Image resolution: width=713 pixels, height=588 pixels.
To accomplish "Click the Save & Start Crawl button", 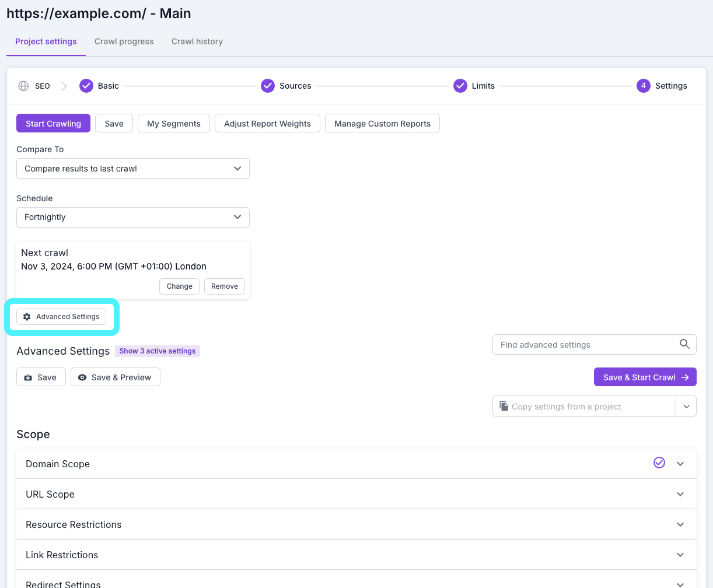I will tap(645, 377).
